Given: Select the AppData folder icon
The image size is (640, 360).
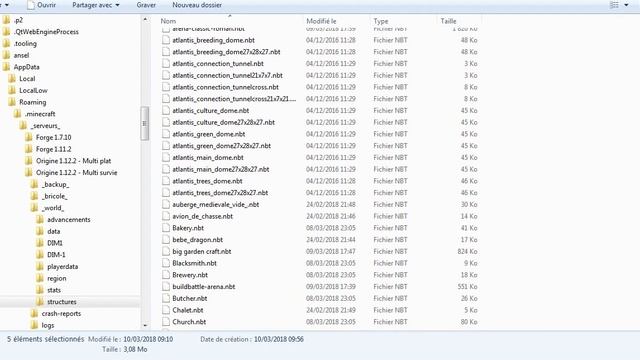Looking at the screenshot, I should [6, 67].
